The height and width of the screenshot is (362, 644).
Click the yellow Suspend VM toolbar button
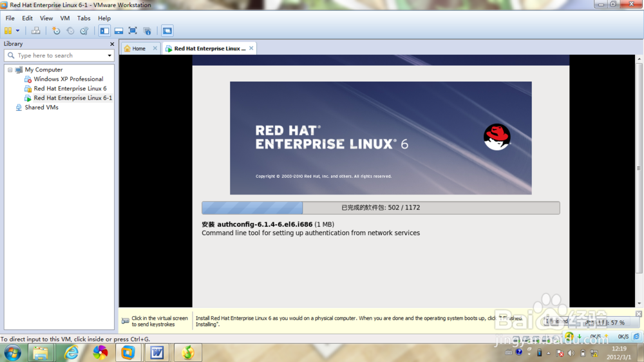[8, 31]
